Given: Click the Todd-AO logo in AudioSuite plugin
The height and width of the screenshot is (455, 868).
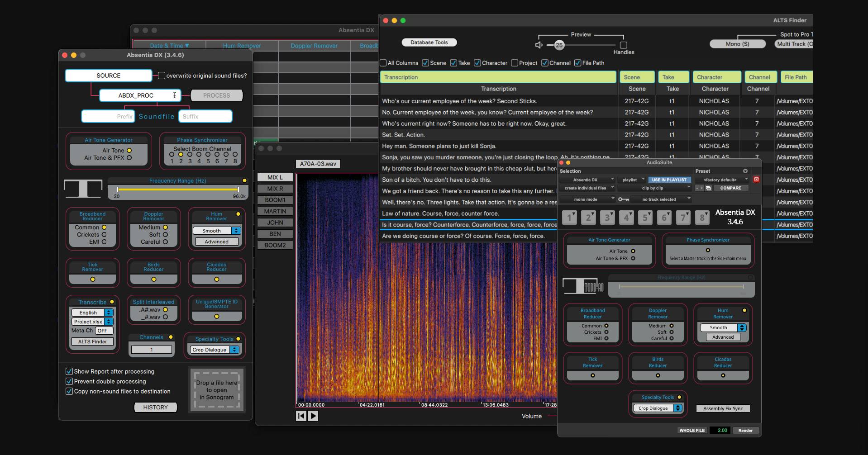Looking at the screenshot, I should [x=583, y=286].
